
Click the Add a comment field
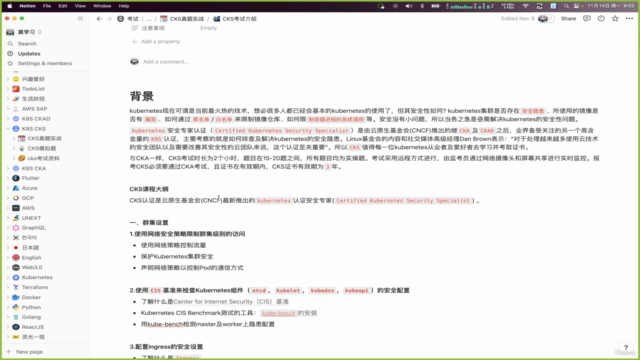[x=166, y=62]
